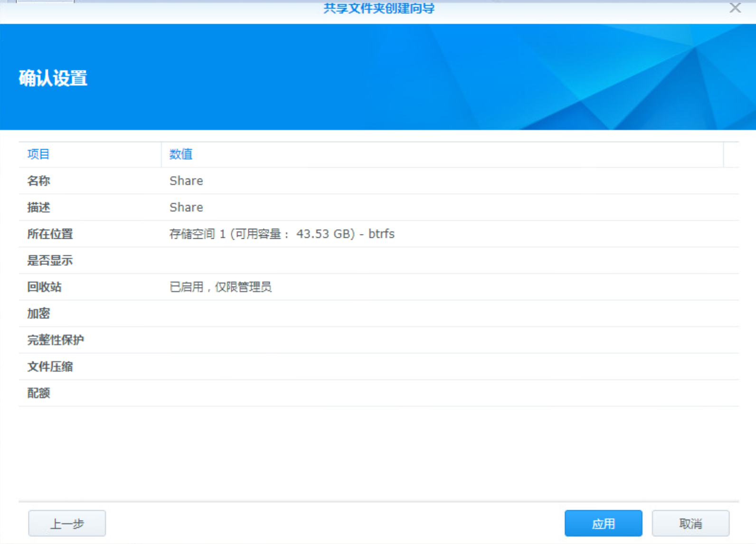Click the 是否显示 row label
The height and width of the screenshot is (544, 756).
click(50, 261)
